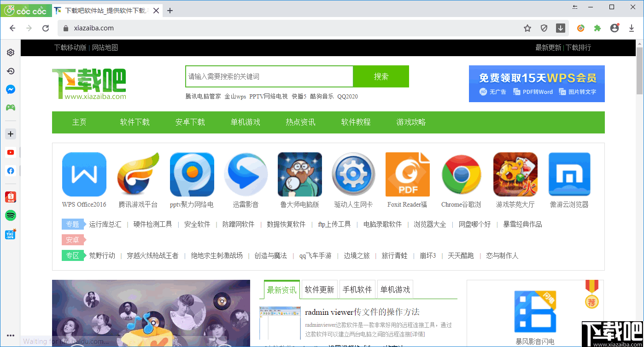Open YouTube from the sidebar

(10, 152)
